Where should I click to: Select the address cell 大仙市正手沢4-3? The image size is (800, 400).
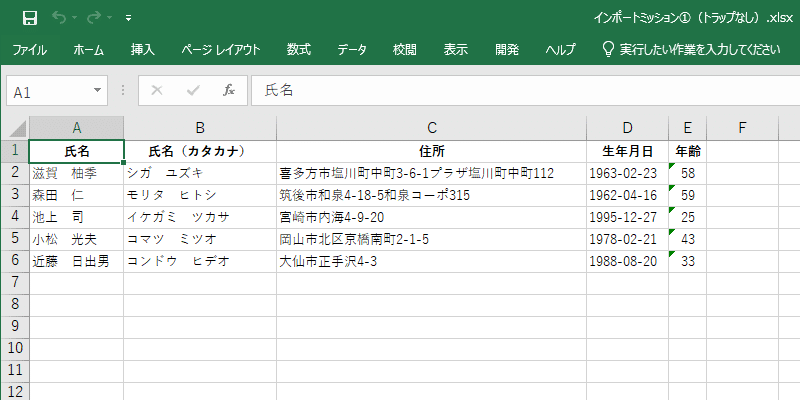tap(432, 261)
